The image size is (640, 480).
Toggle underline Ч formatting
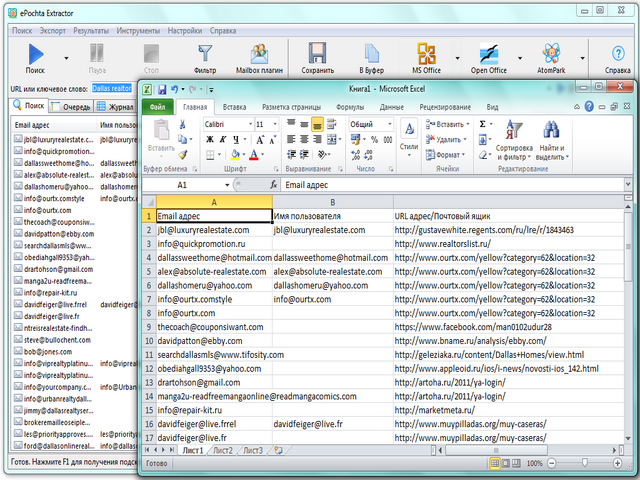coord(236,140)
